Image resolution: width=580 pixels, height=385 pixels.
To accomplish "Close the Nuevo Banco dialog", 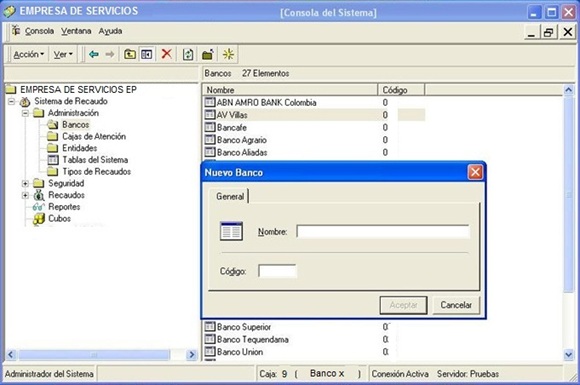I will point(475,172).
